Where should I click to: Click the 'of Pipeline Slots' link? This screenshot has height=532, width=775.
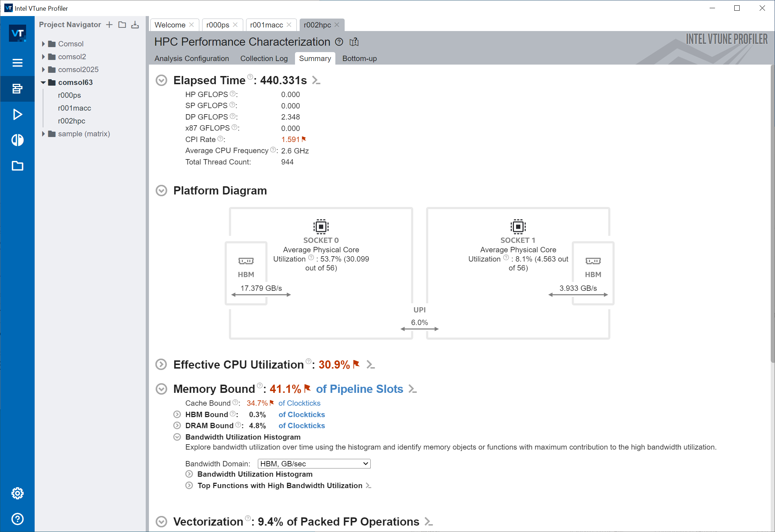click(x=359, y=389)
